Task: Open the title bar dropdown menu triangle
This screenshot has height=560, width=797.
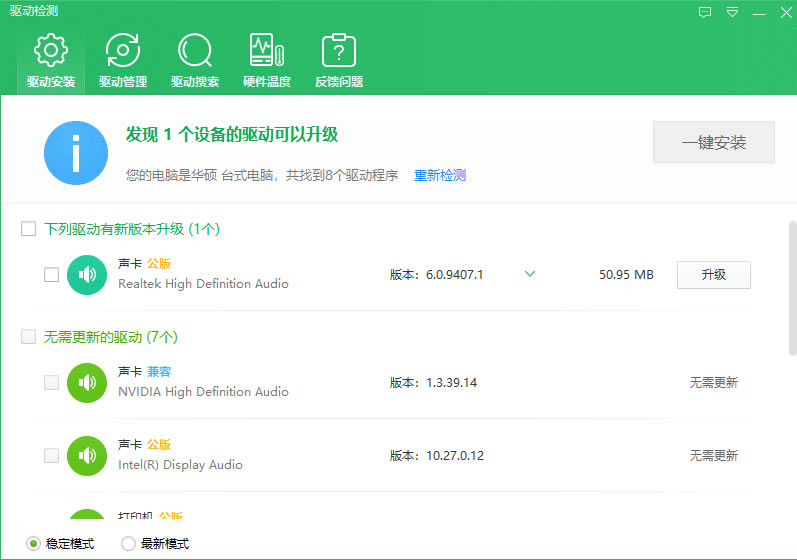Action: click(732, 13)
